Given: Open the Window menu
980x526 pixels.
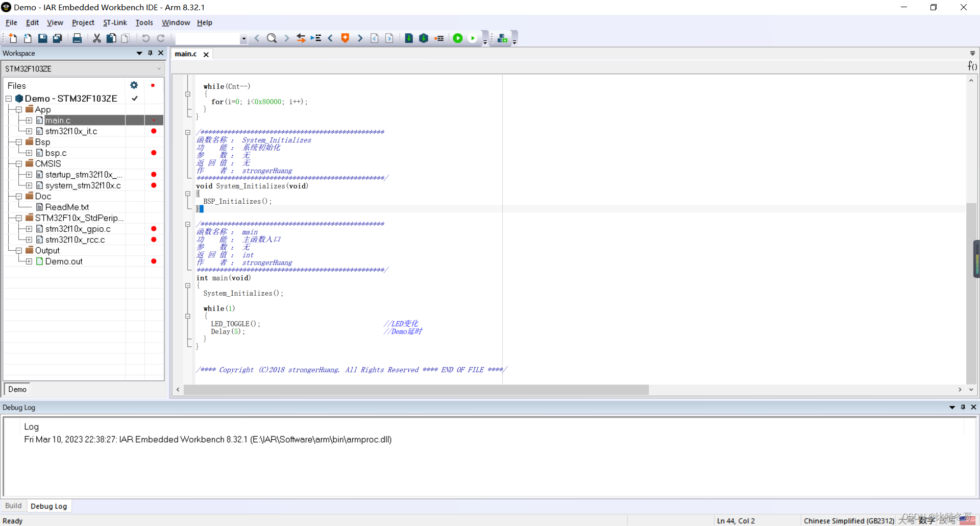Looking at the screenshot, I should coord(176,22).
